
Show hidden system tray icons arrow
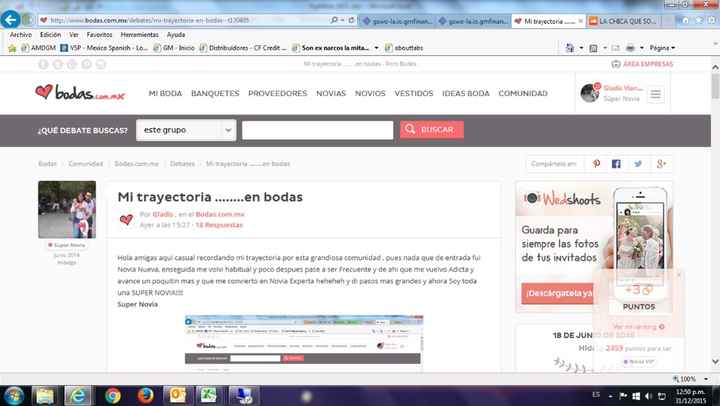(610, 396)
